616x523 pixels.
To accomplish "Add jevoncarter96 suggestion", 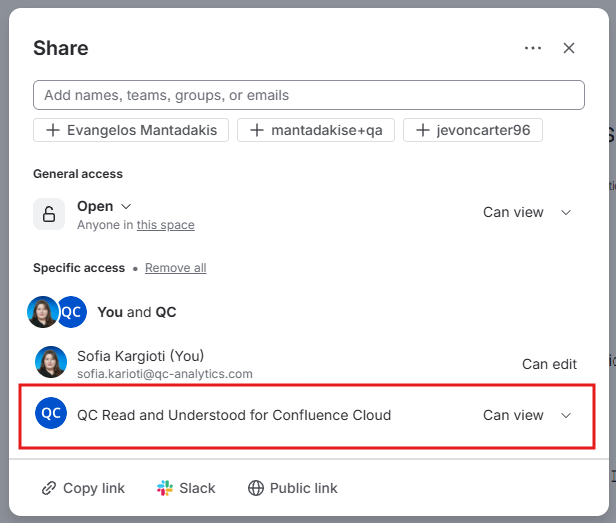I will (x=473, y=130).
